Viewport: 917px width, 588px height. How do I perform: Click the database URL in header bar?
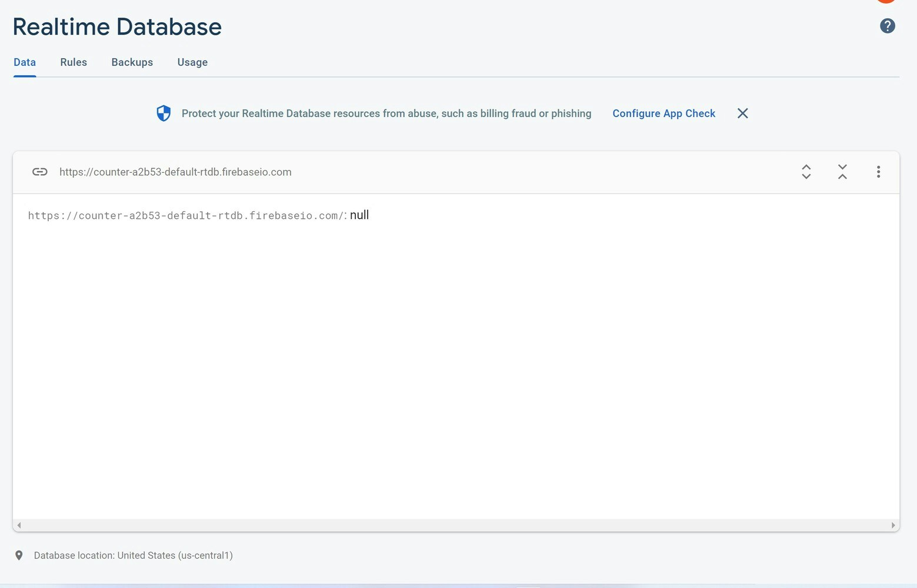pos(175,172)
